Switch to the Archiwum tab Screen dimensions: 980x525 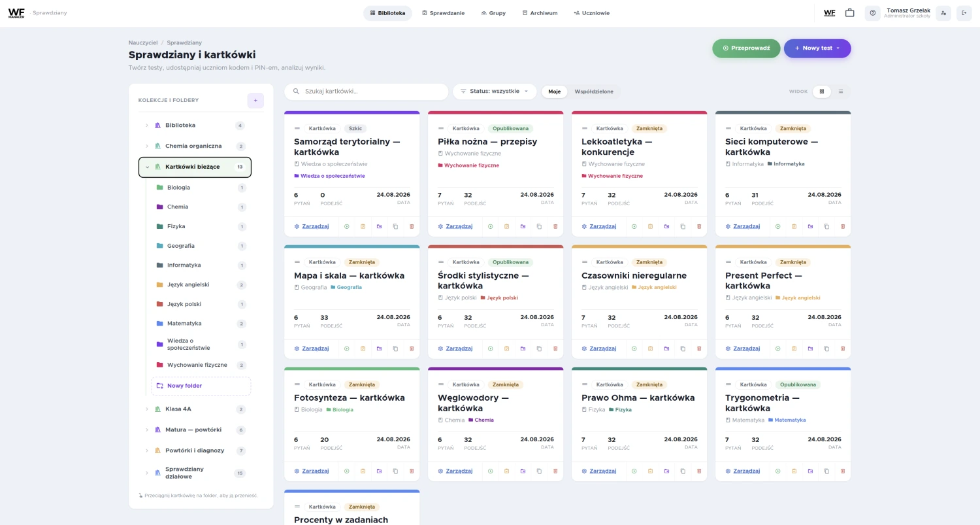pyautogui.click(x=540, y=13)
